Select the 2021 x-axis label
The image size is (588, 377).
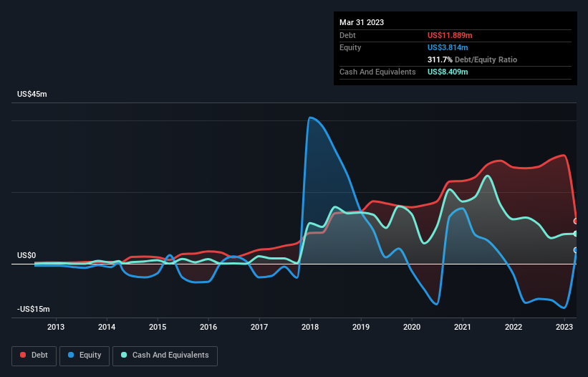click(463, 327)
